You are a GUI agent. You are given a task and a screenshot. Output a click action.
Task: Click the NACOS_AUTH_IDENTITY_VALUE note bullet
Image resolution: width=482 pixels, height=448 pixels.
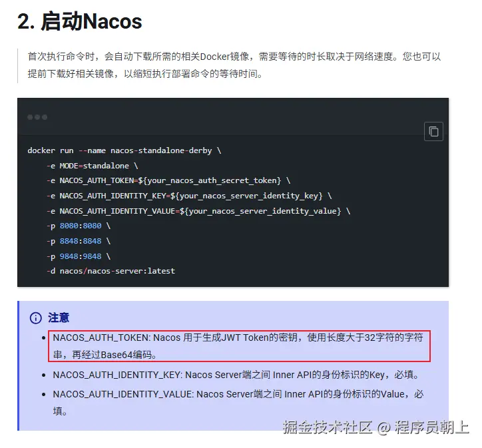click(x=238, y=402)
